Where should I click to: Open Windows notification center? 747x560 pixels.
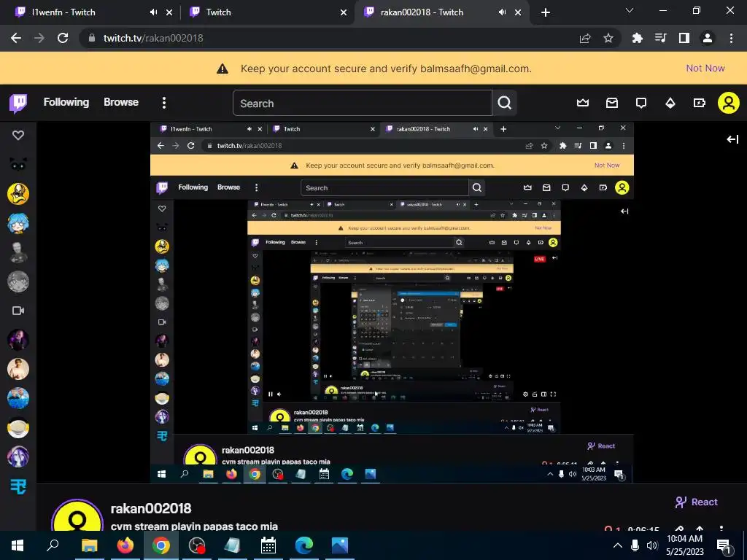(723, 545)
